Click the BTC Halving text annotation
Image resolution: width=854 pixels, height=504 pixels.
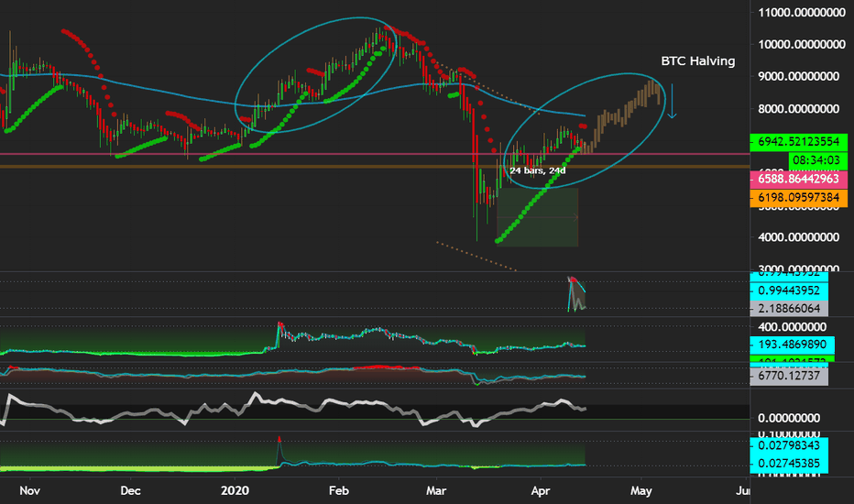(697, 61)
